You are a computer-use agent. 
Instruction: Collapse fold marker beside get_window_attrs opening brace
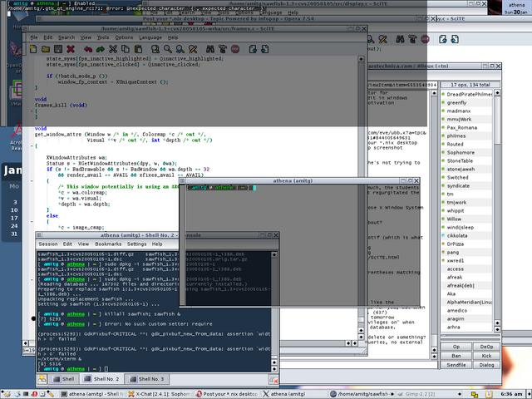coord(32,146)
